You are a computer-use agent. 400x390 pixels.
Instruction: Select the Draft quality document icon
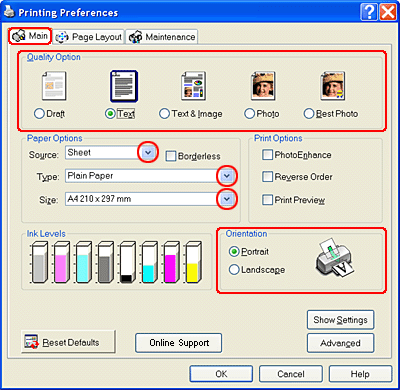pyautogui.click(x=54, y=86)
